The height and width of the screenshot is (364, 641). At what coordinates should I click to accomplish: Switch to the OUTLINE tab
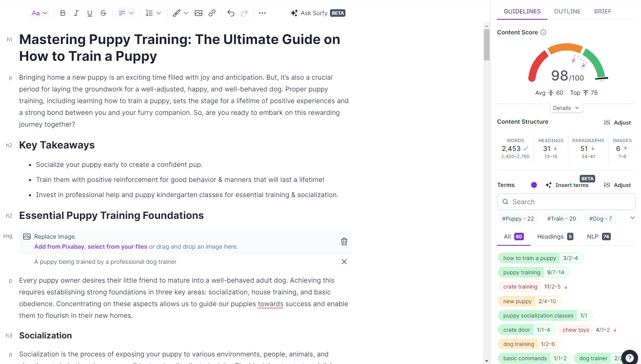tap(567, 11)
